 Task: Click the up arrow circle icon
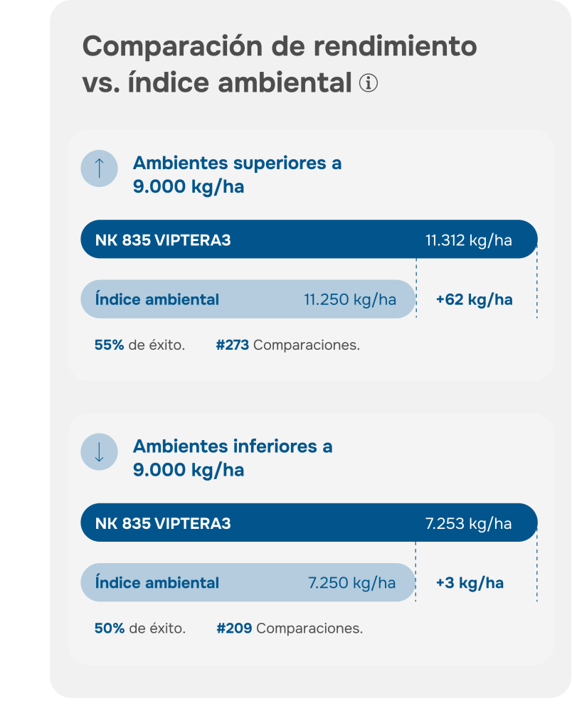99,168
